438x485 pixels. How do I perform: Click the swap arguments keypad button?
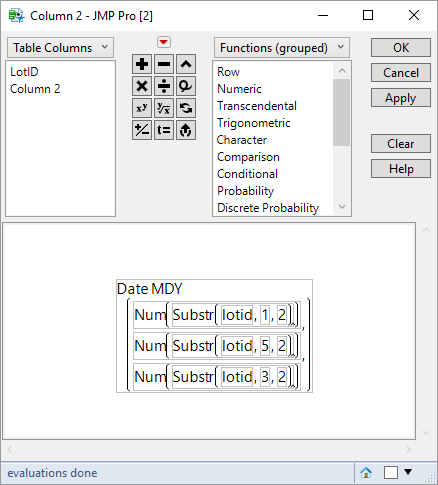click(x=186, y=108)
